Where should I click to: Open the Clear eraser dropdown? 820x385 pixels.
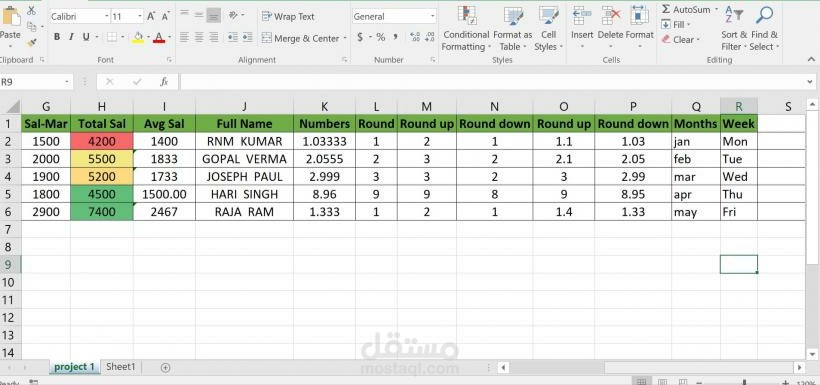(x=681, y=39)
